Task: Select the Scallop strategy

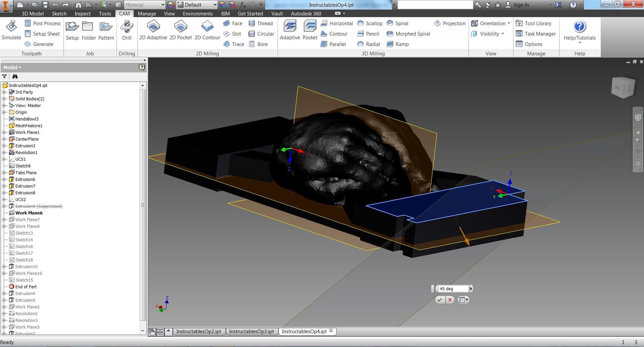Action: 369,23
